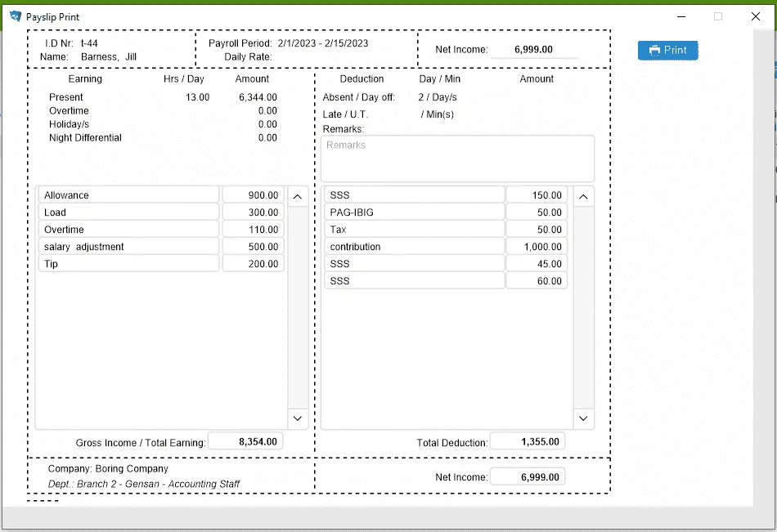This screenshot has height=532, width=777.
Task: Select the Tip earning name field
Action: (129, 263)
